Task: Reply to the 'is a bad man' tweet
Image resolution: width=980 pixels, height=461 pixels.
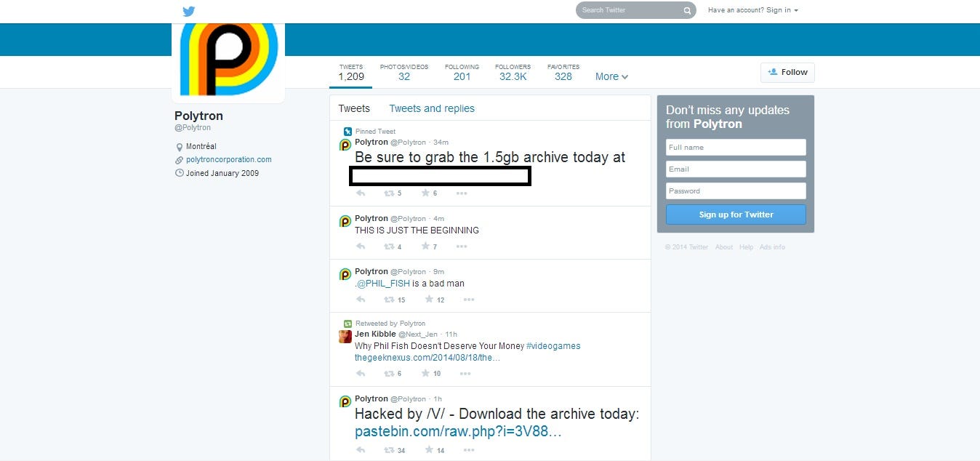Action: [361, 300]
